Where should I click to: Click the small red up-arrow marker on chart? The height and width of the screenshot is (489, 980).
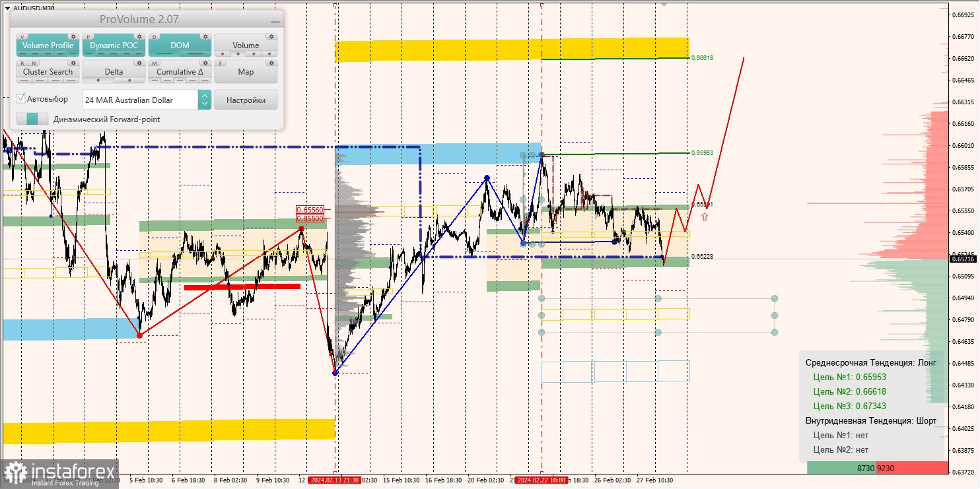point(705,216)
